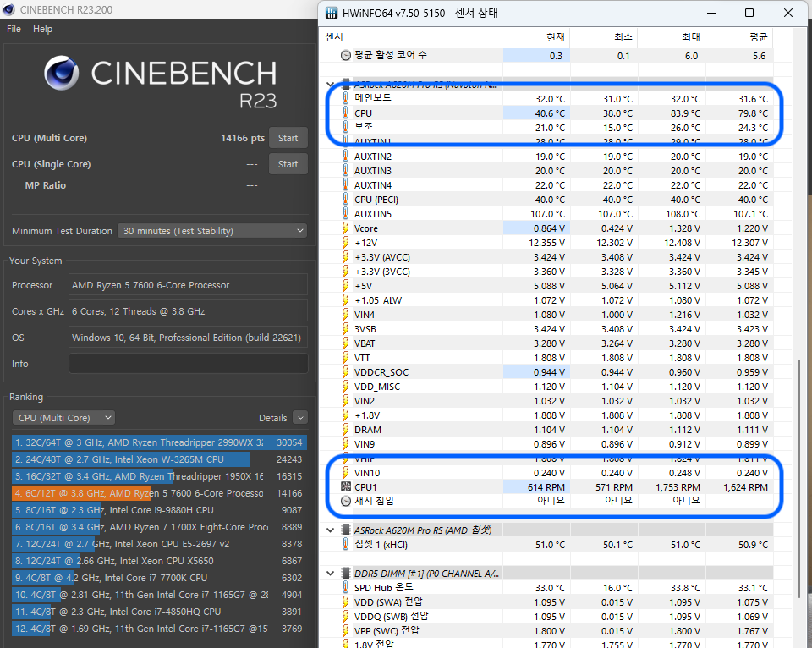Image resolution: width=812 pixels, height=648 pixels.
Task: Select ranking entry 9 Intel Core i7-7700K
Action: 159,578
